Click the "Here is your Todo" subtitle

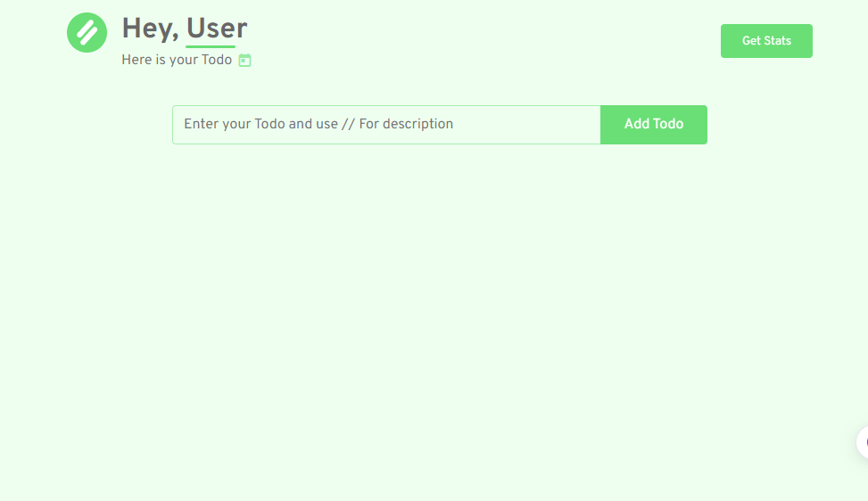point(177,61)
